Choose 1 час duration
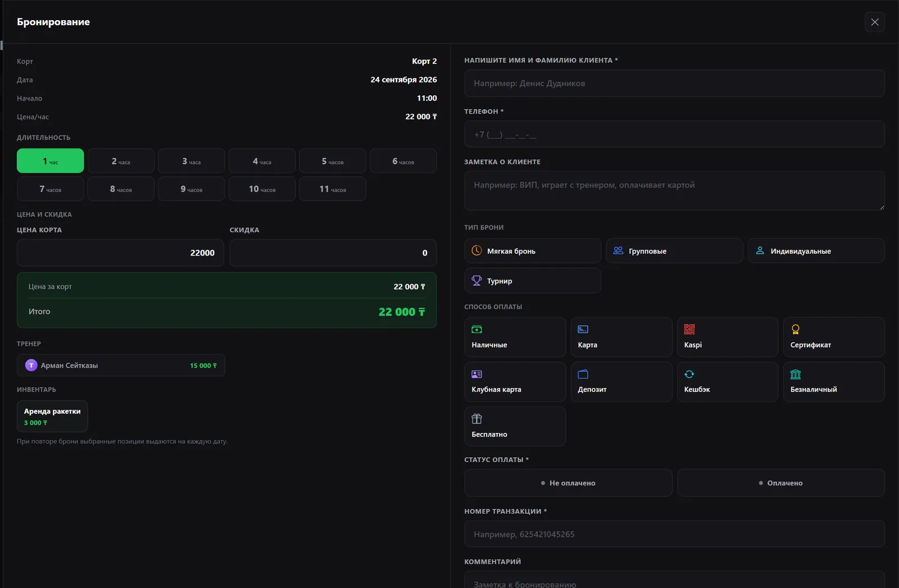This screenshot has height=588, width=899. point(51,161)
